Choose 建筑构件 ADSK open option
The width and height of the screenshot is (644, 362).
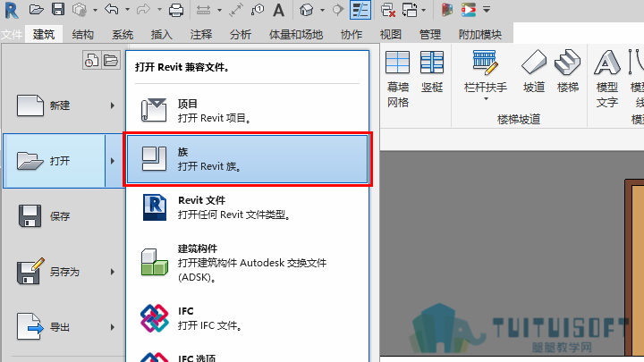pos(247,263)
